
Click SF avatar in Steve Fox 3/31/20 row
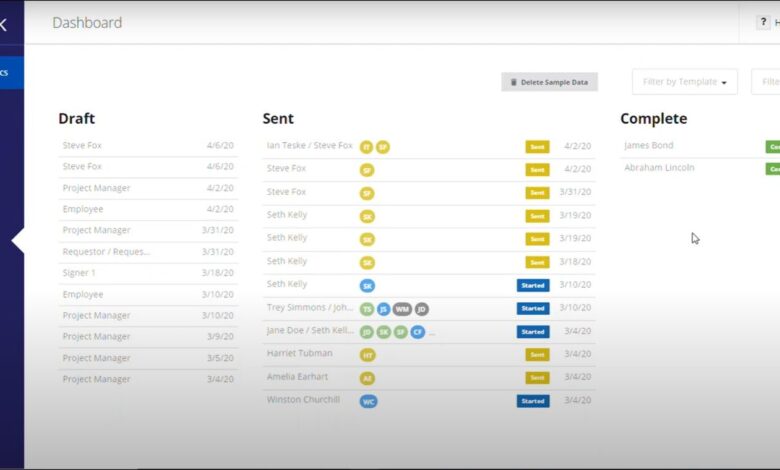click(367, 193)
